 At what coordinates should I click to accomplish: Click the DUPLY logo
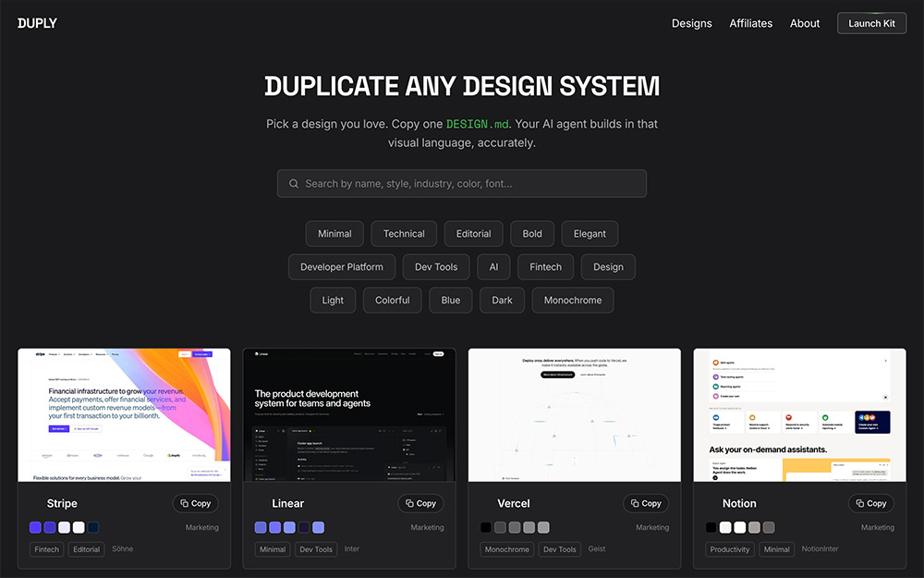click(x=37, y=23)
